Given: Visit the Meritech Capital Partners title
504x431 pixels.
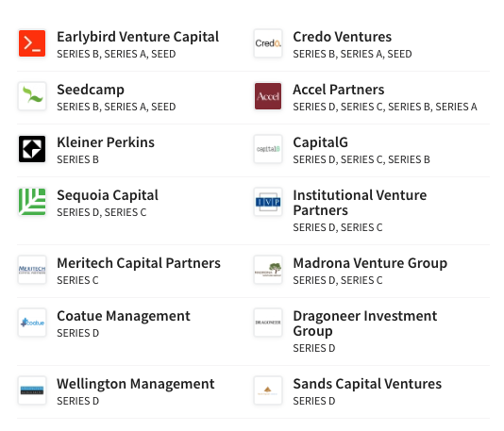Looking at the screenshot, I should (139, 263).
